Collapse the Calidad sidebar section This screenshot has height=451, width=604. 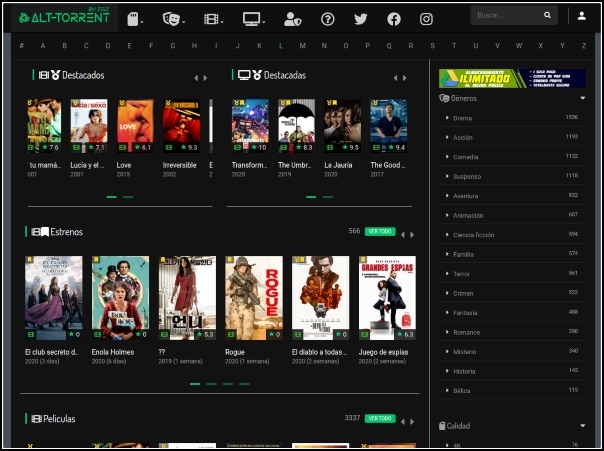tap(582, 426)
